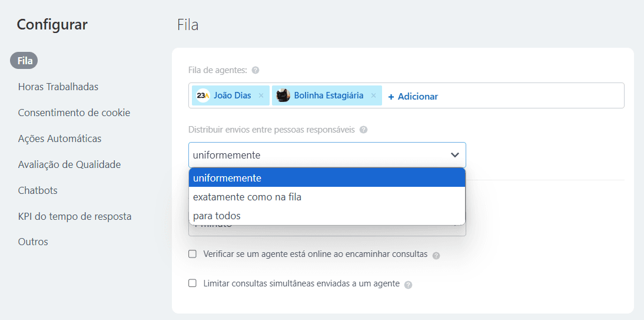The width and height of the screenshot is (644, 320).
Task: Click help icon after Limitar consultas simultâneas
Action: [409, 285]
